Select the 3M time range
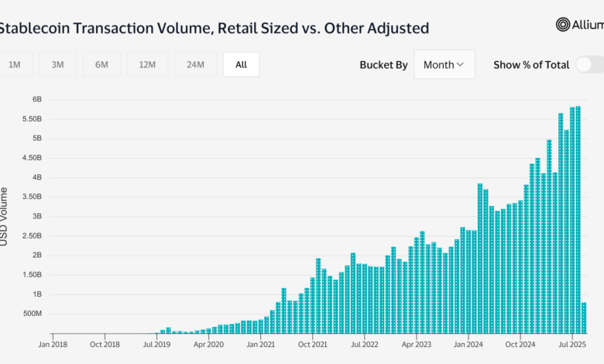This screenshot has width=604, height=364. [x=57, y=65]
